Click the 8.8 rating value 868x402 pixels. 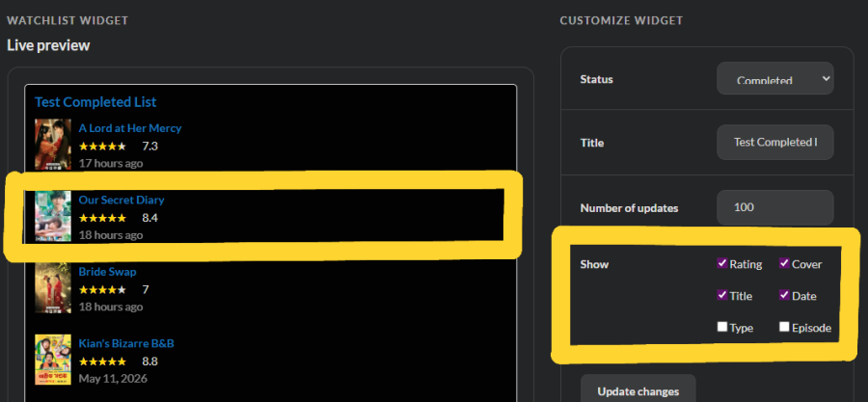point(150,362)
